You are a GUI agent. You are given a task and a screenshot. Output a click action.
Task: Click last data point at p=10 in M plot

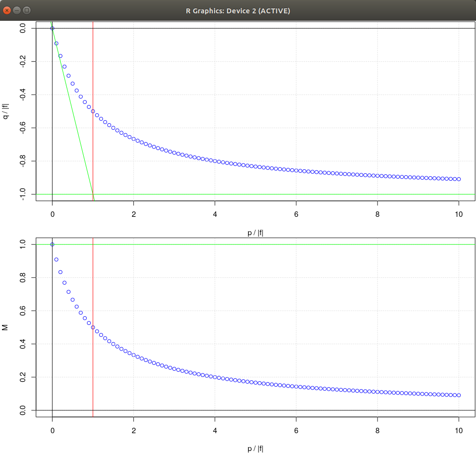(x=459, y=395)
